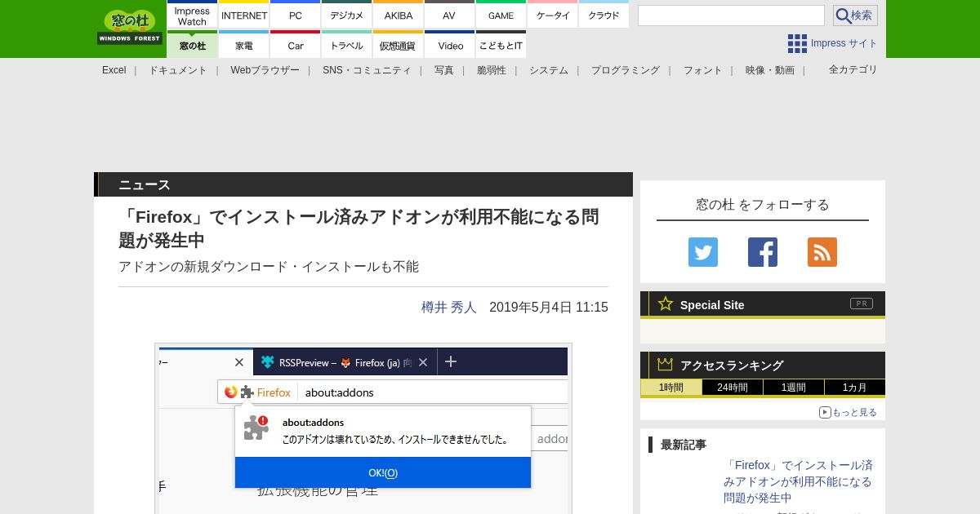Browse the フォント category
The height and width of the screenshot is (514, 980).
(703, 70)
